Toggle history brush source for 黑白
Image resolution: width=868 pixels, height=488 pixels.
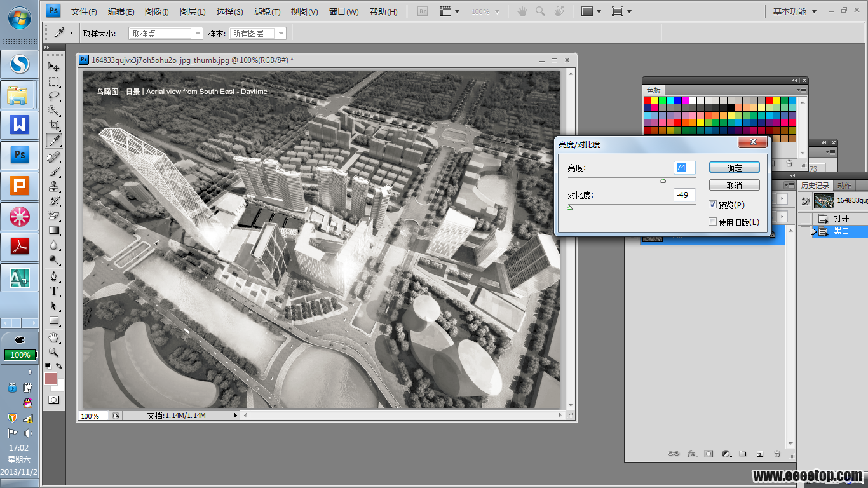coord(806,231)
